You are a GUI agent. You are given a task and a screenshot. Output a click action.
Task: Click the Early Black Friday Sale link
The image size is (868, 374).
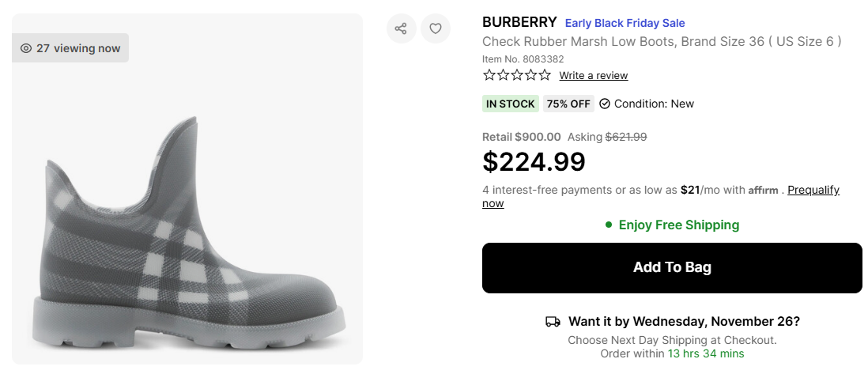[625, 23]
